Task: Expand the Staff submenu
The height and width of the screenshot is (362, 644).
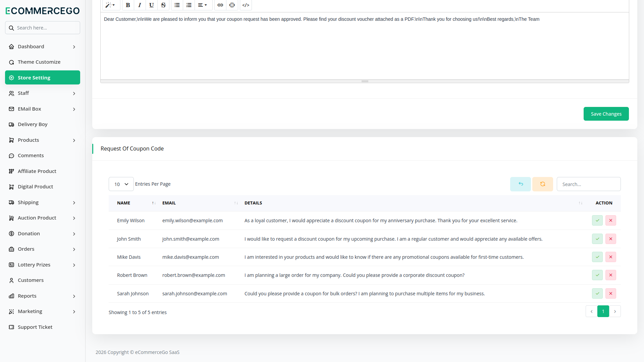Action: 74,94
